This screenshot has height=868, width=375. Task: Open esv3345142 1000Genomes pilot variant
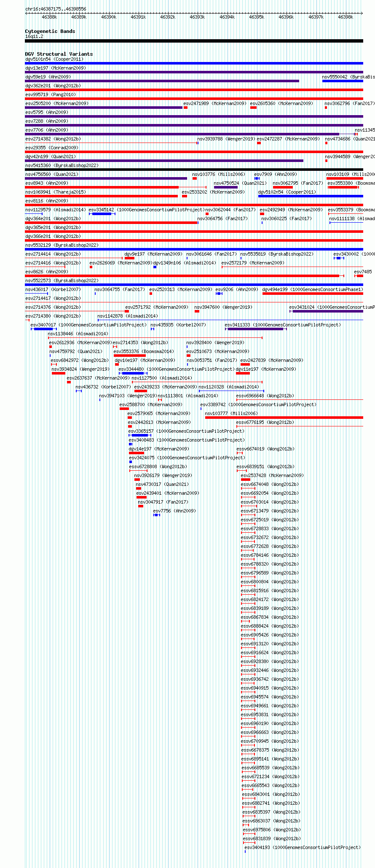(147, 210)
